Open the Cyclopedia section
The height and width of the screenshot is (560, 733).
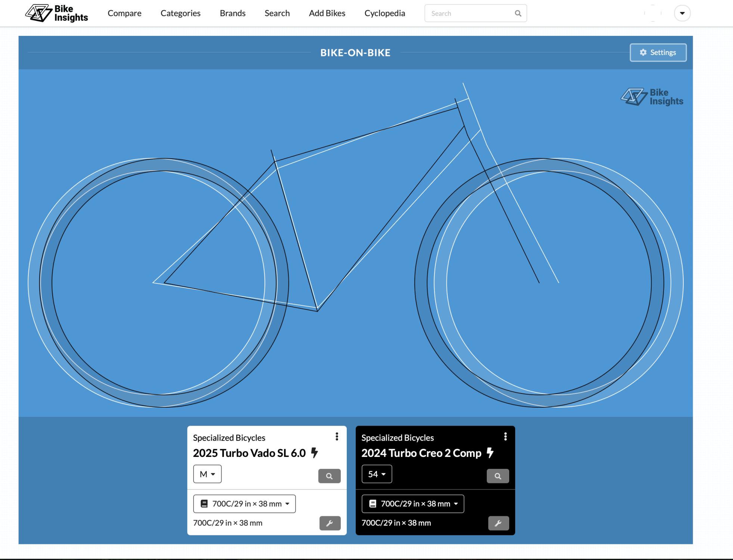click(384, 13)
